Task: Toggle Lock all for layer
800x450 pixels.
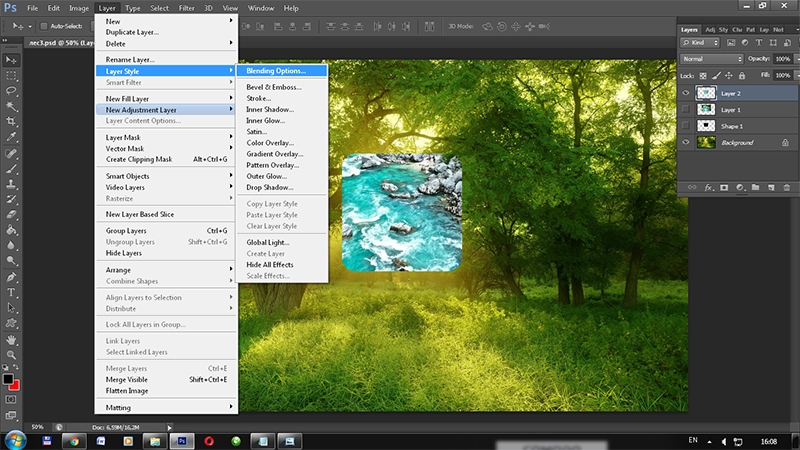Action: click(x=742, y=76)
